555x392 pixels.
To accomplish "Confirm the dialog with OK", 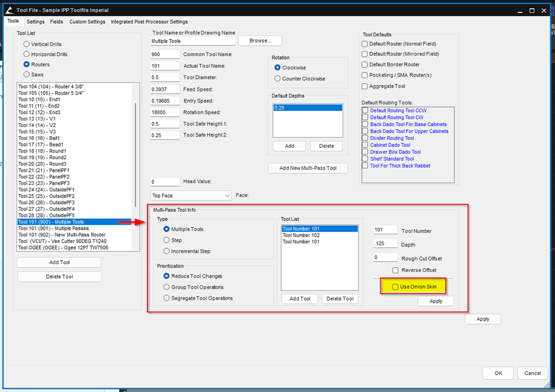I will [x=498, y=373].
